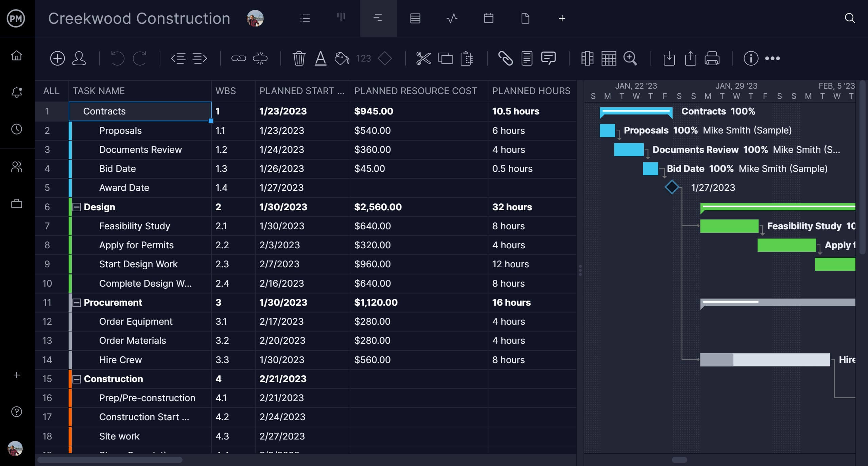Click the Delete Task icon
Screen dimensions: 868x466
click(x=298, y=58)
